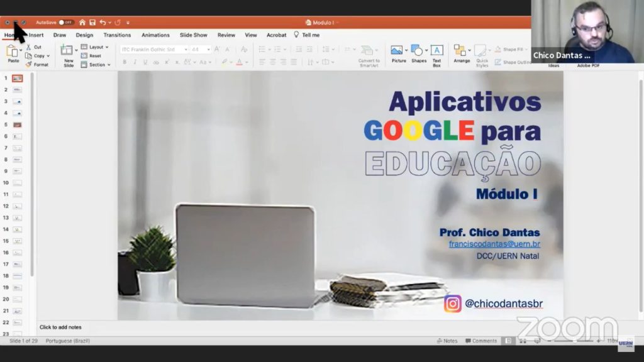Click the Align Left icon

(x=262, y=62)
